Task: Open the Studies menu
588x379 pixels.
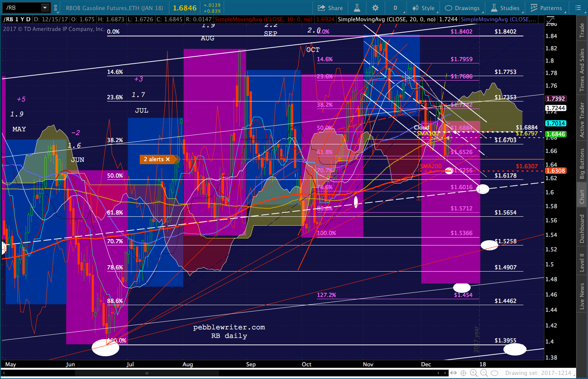Action: point(505,8)
